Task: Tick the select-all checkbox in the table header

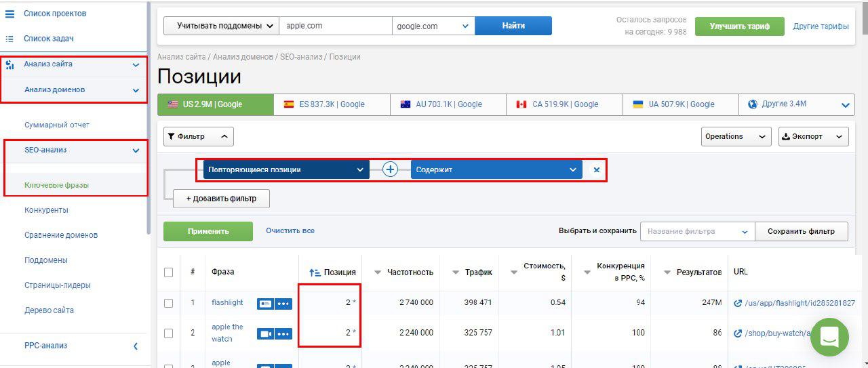Action: point(168,272)
